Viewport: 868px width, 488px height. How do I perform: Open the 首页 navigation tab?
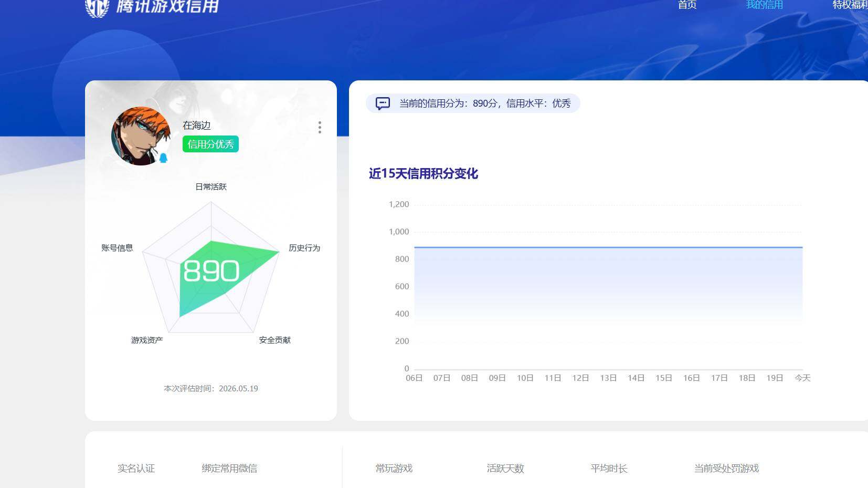[x=687, y=5]
